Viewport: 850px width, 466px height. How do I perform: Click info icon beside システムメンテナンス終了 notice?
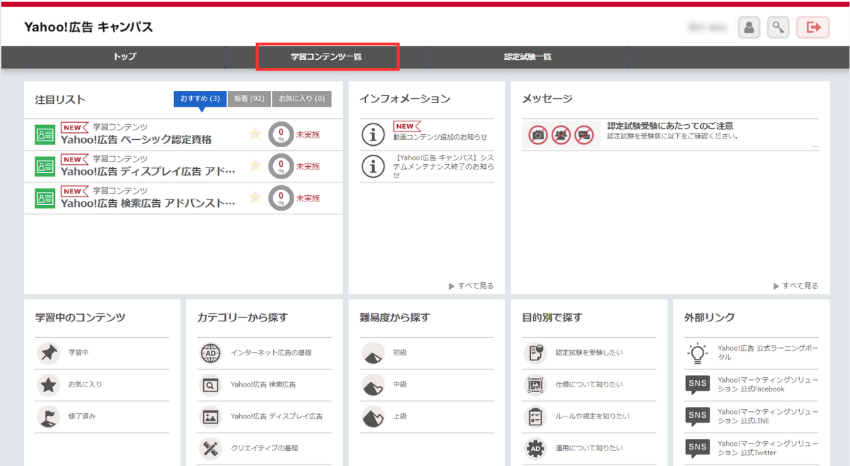coord(373,166)
